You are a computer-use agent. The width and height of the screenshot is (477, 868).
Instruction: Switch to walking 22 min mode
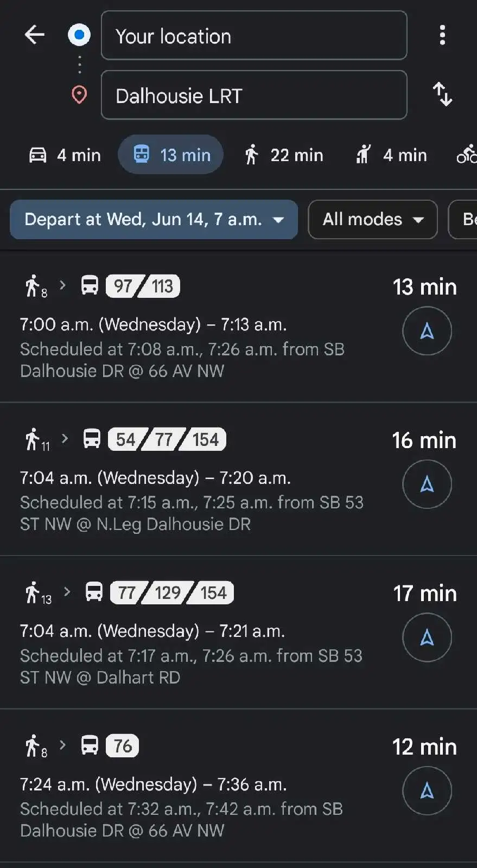[x=283, y=155]
